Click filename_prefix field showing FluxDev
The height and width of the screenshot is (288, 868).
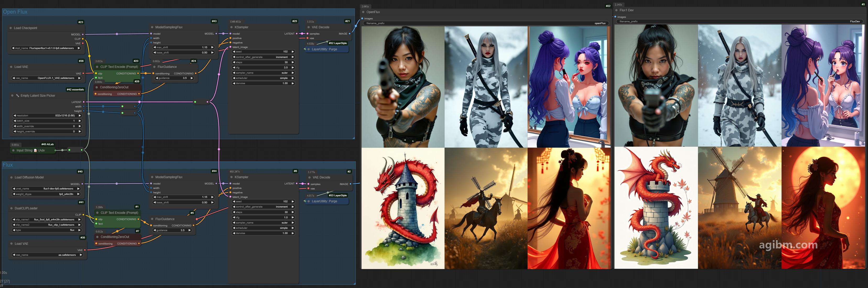[x=740, y=21]
